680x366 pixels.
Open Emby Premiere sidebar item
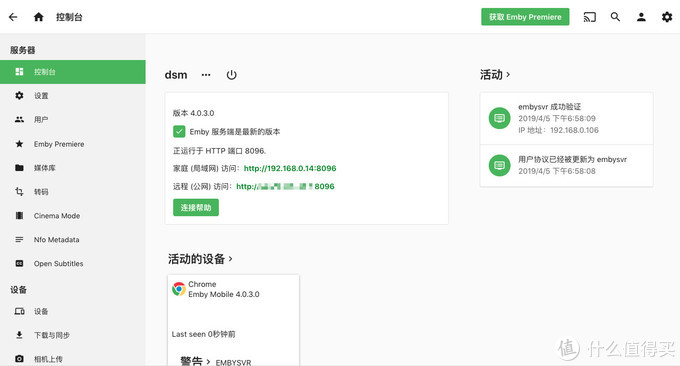coord(72,144)
